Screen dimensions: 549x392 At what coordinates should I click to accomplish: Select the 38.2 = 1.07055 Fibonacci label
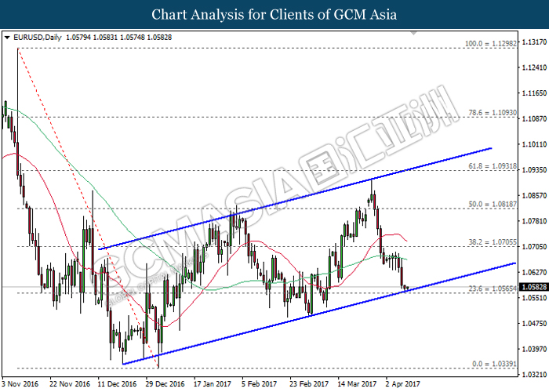[493, 242]
